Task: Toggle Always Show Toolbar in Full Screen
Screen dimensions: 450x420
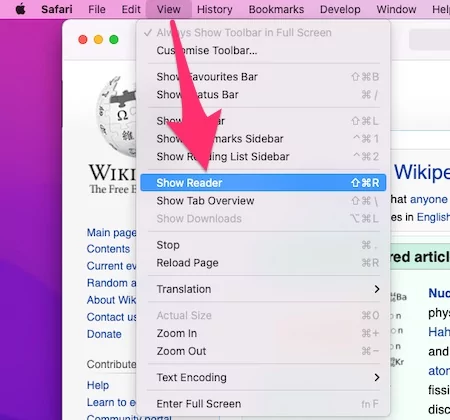Action: pyautogui.click(x=263, y=33)
